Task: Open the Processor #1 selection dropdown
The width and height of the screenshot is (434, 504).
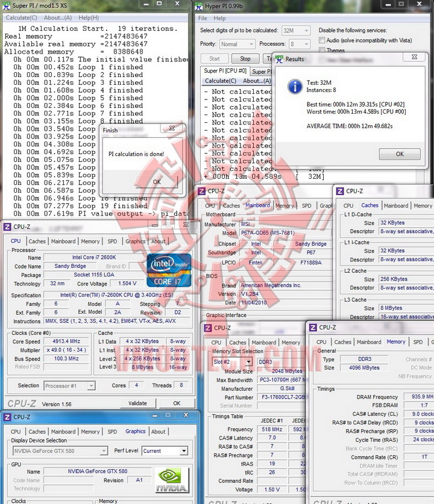Action: 69,386
